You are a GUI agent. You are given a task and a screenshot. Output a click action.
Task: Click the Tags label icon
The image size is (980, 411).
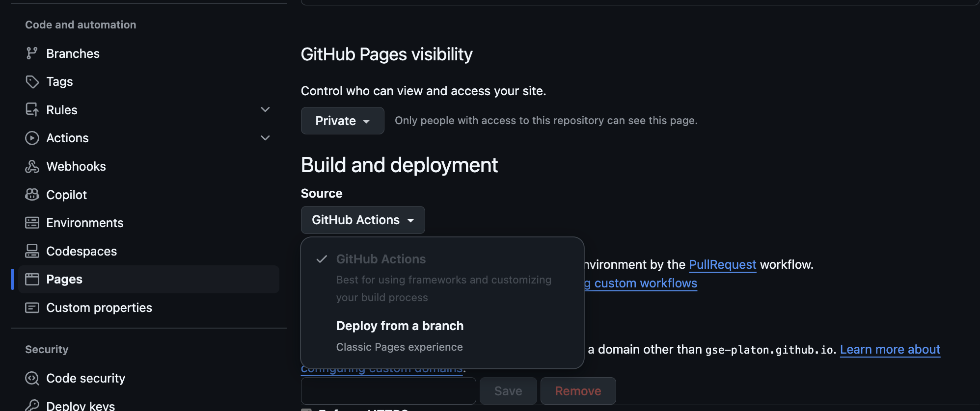point(32,81)
